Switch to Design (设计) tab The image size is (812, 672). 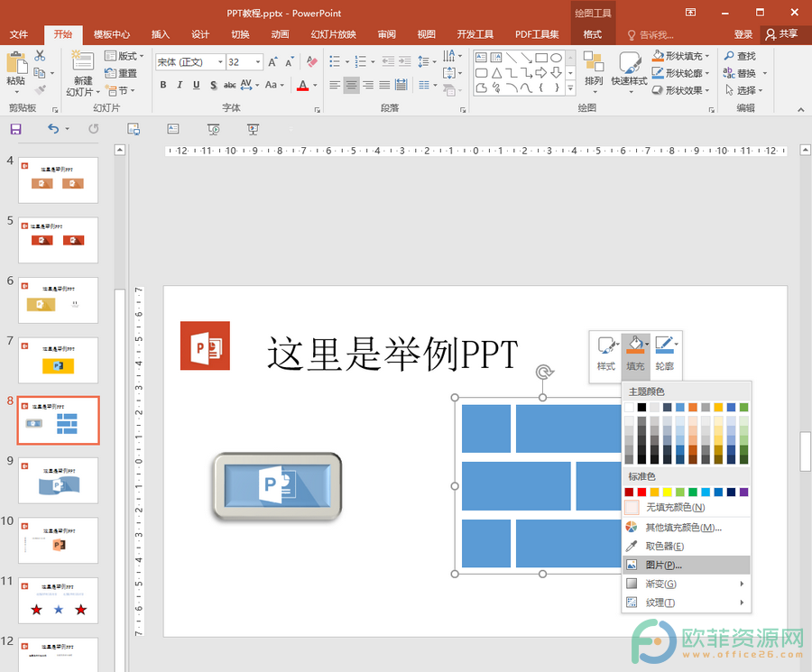coord(200,34)
